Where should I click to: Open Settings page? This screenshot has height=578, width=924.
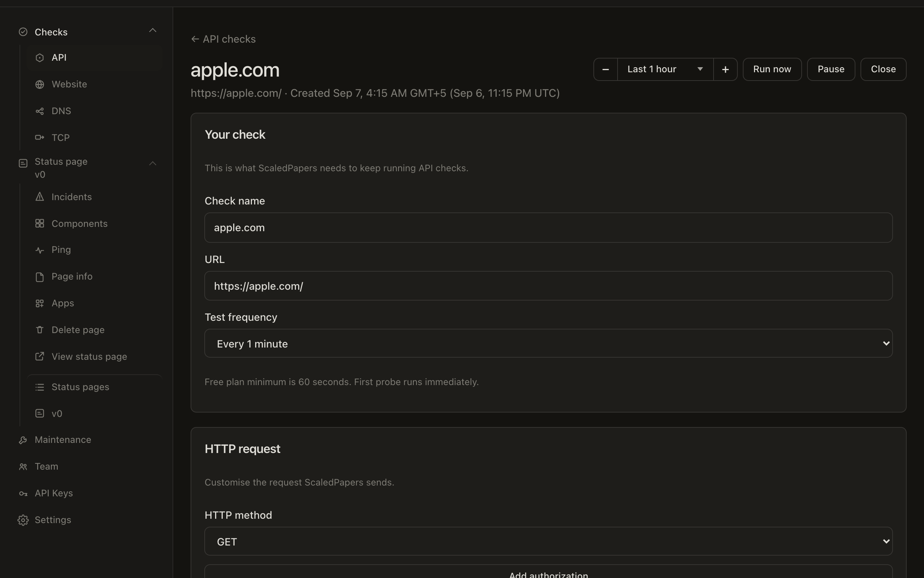tap(53, 520)
